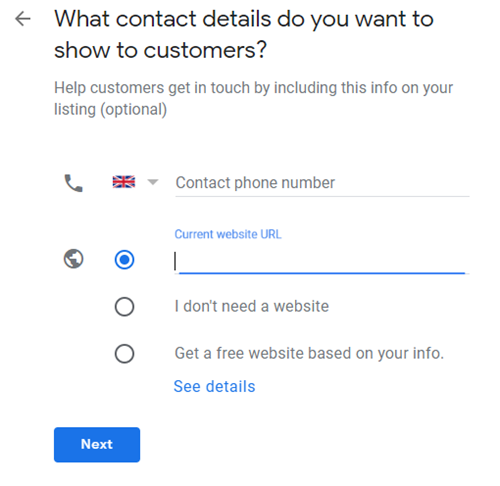Open the See details link
The width and height of the screenshot is (500, 486).
click(x=214, y=387)
